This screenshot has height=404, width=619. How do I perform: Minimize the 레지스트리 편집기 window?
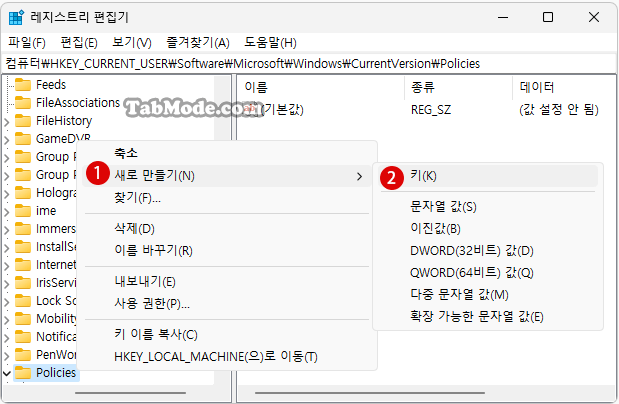point(503,17)
